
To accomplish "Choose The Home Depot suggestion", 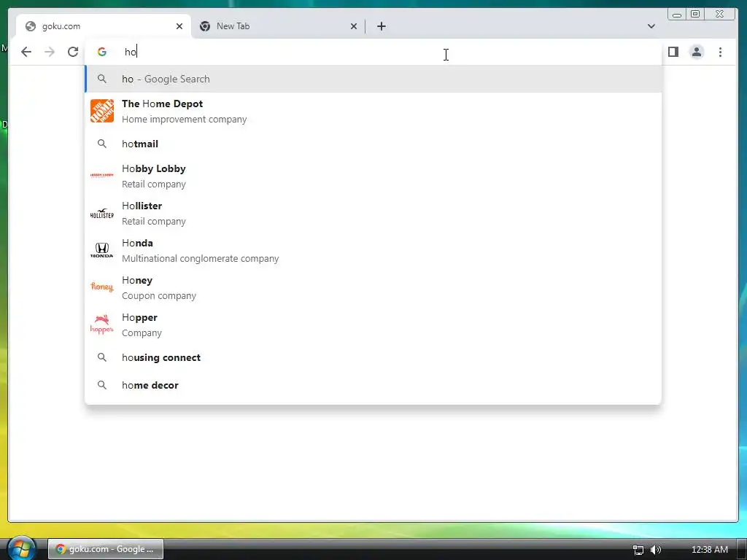I will (373, 112).
